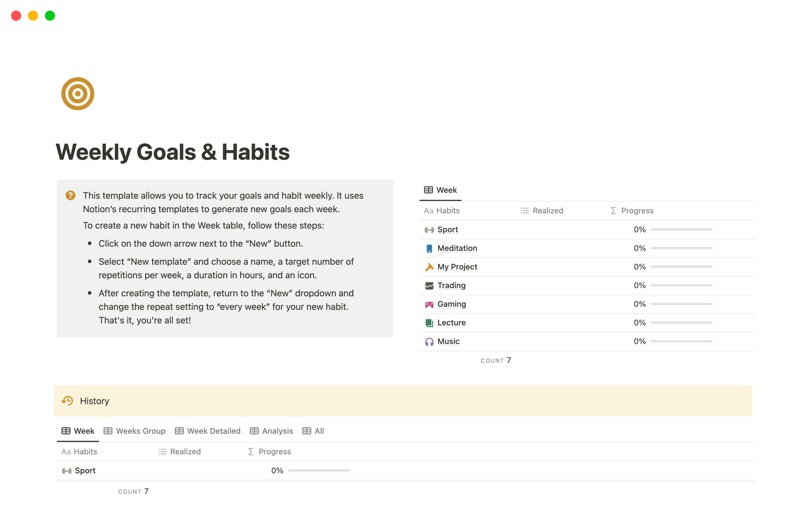812x508 pixels.
Task: Click the blue book icon next to Meditation
Action: tap(429, 248)
